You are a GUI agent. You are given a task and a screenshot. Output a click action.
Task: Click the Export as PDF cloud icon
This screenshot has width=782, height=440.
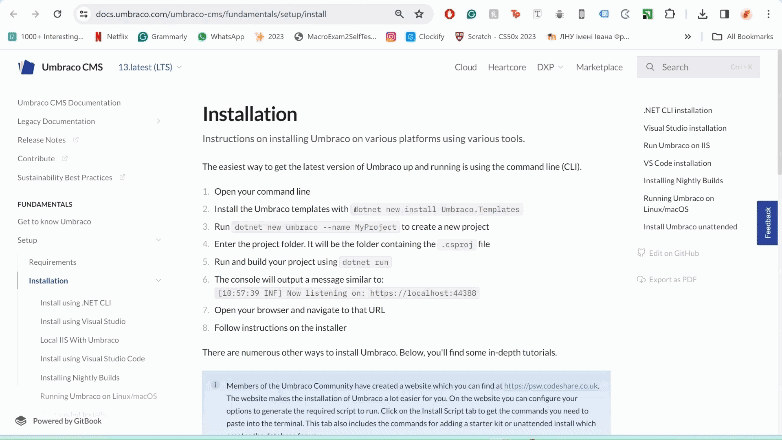click(641, 279)
